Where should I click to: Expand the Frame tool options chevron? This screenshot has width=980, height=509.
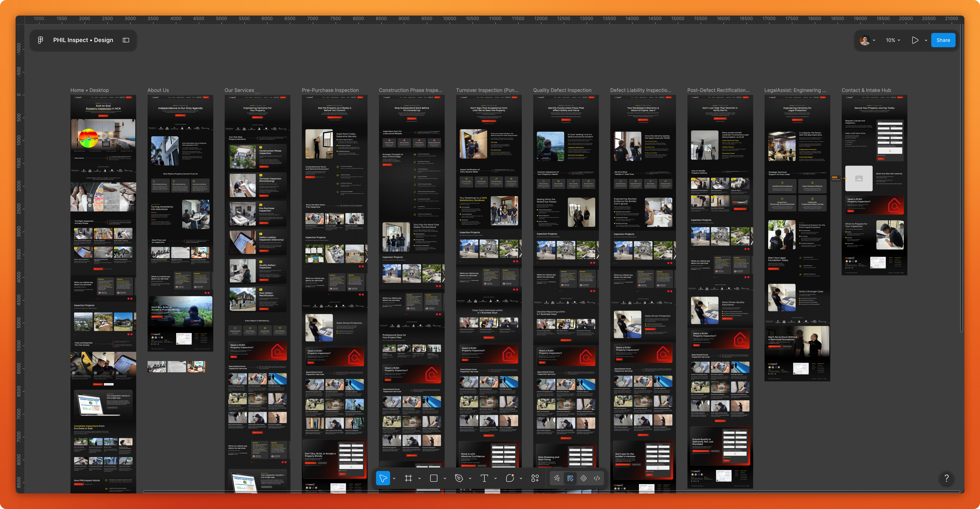(x=419, y=479)
